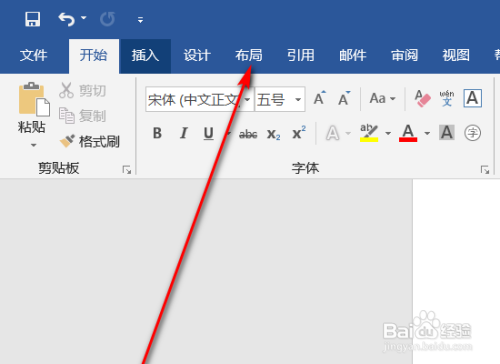This screenshot has height=364, width=500.
Task: Apply the red font color
Action: (408, 133)
